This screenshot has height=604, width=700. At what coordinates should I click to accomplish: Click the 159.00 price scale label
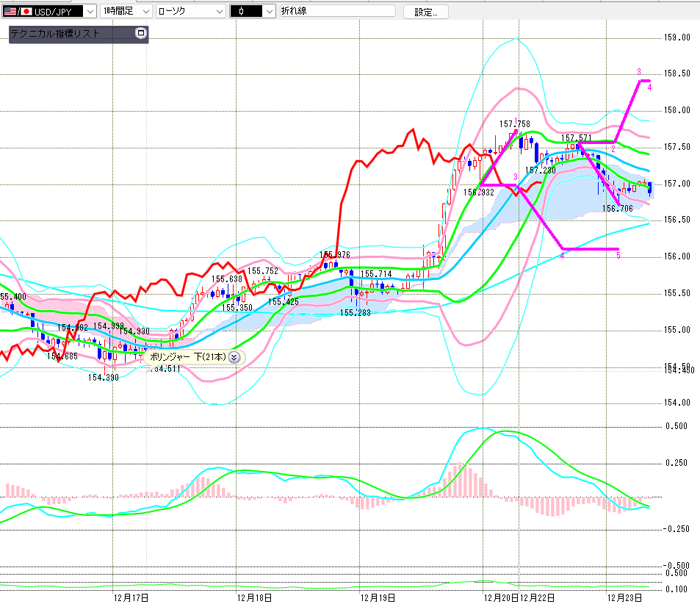676,37
